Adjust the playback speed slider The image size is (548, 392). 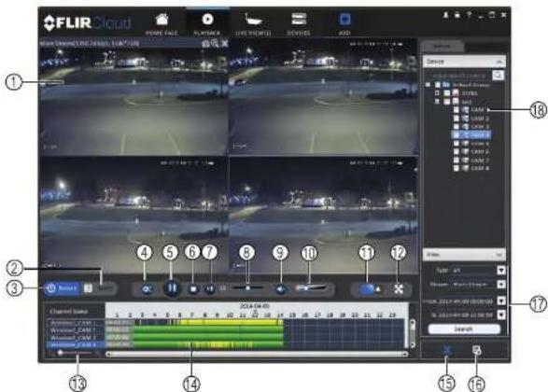[x=247, y=287]
